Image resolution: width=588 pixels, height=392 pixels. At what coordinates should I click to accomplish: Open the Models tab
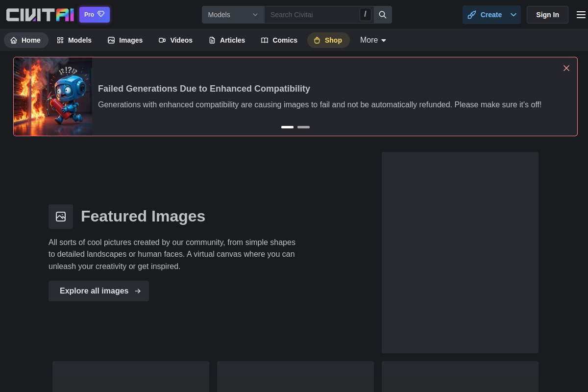point(74,40)
